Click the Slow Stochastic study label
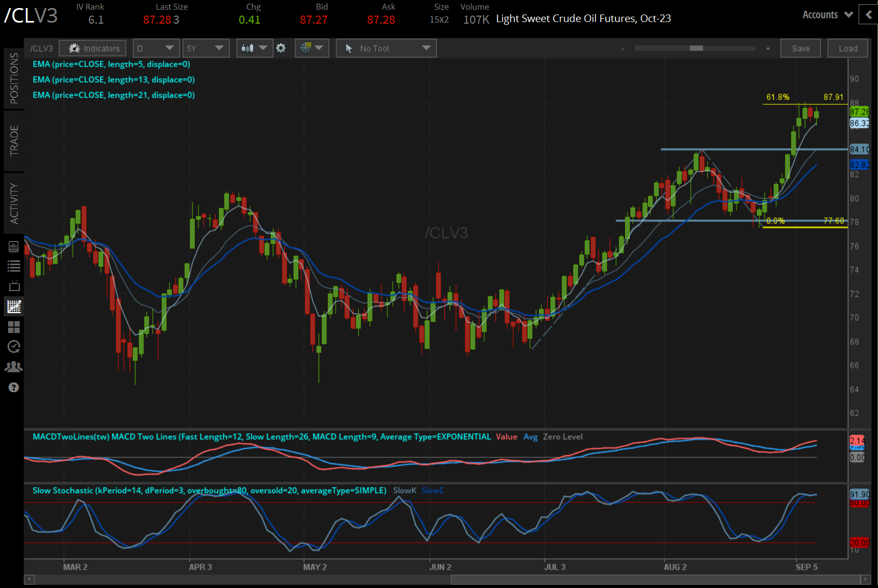The image size is (878, 588). pos(209,491)
